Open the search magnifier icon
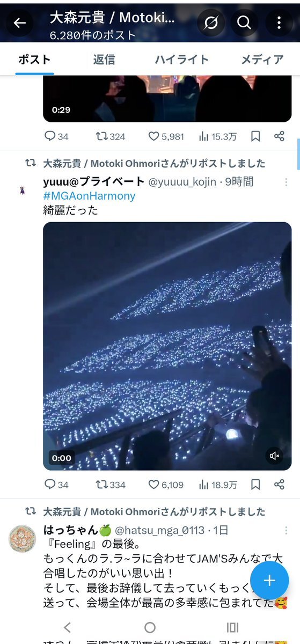Screen dimensions: 300x644 244,23
